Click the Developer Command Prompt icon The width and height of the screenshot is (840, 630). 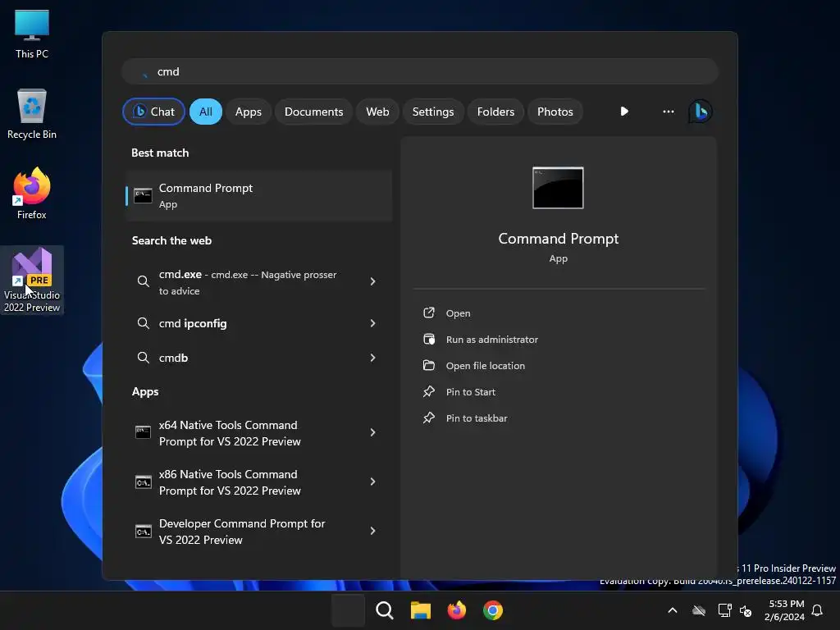(x=143, y=531)
